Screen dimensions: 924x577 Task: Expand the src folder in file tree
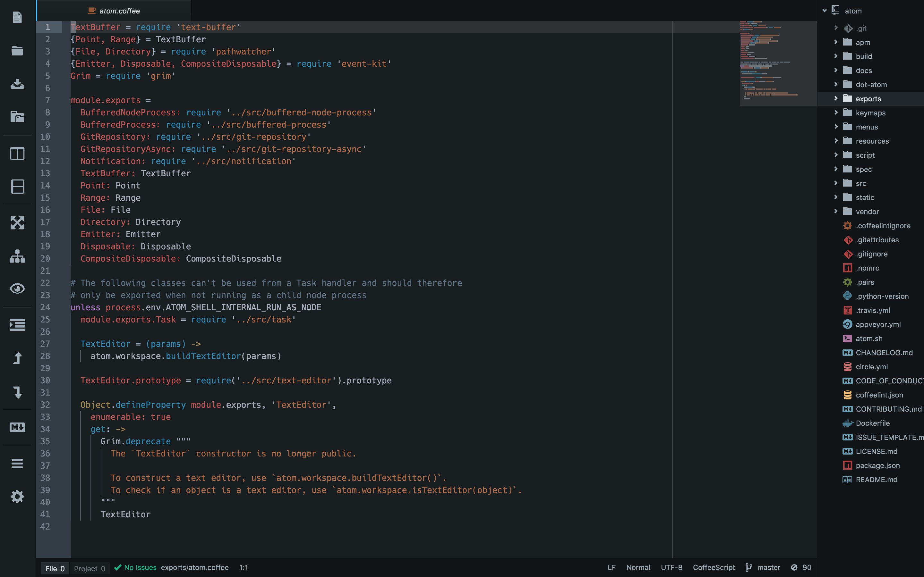click(x=835, y=183)
